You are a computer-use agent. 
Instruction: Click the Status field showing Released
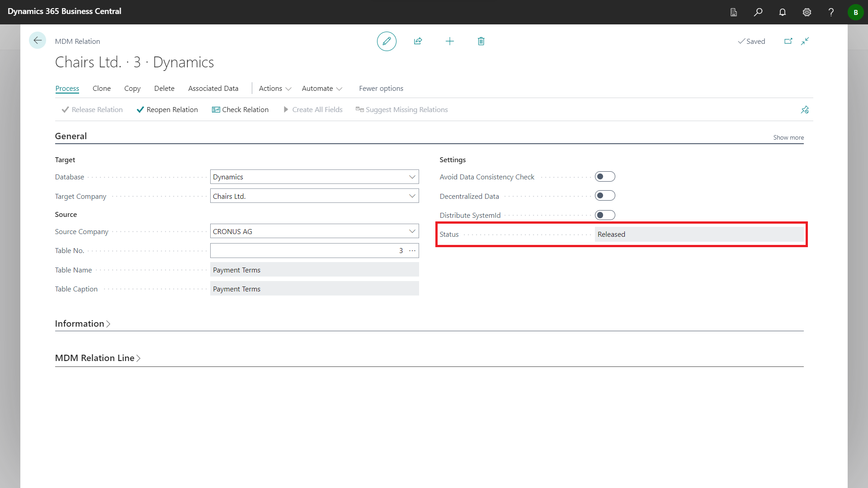699,234
